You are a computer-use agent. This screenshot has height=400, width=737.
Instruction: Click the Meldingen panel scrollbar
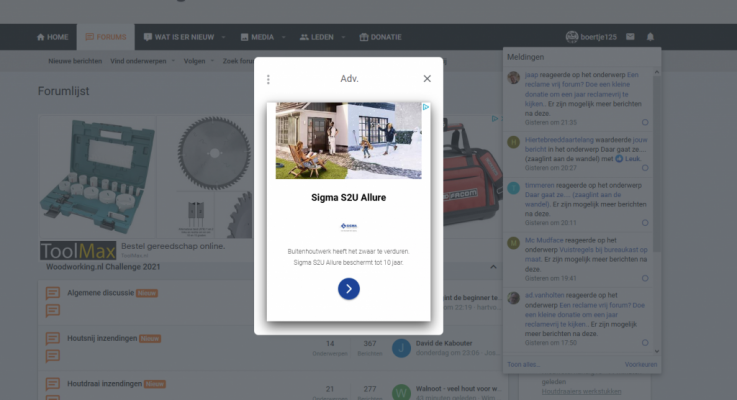[657, 165]
